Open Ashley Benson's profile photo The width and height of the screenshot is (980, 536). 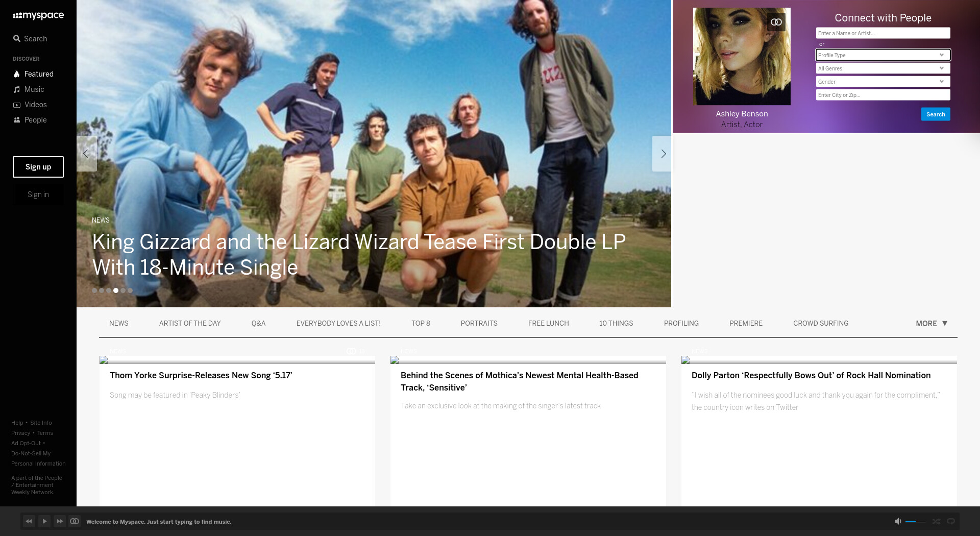click(742, 56)
